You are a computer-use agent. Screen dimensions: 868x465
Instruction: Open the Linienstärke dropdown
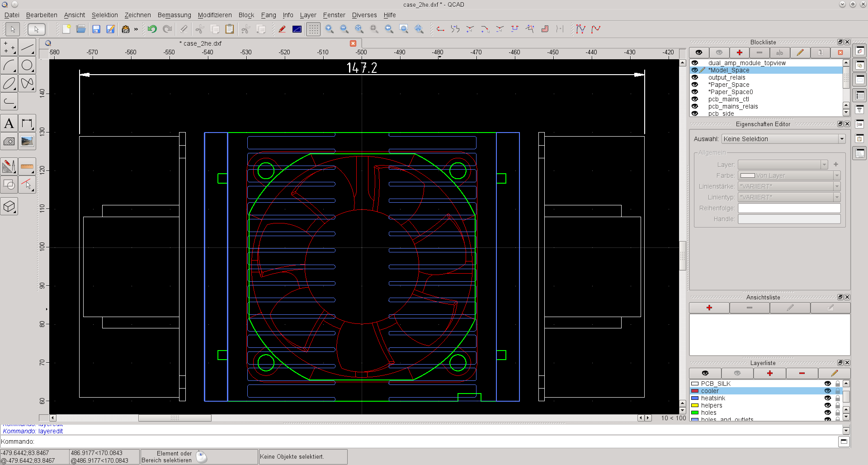pyautogui.click(x=789, y=186)
